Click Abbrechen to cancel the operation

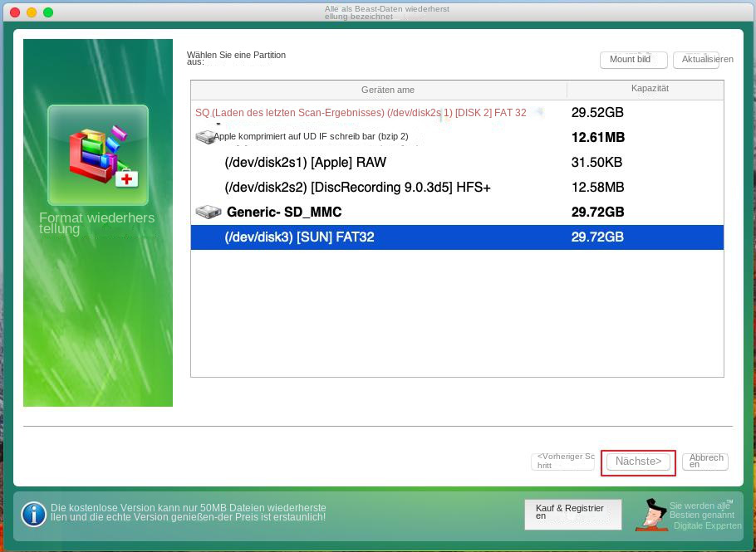704,461
